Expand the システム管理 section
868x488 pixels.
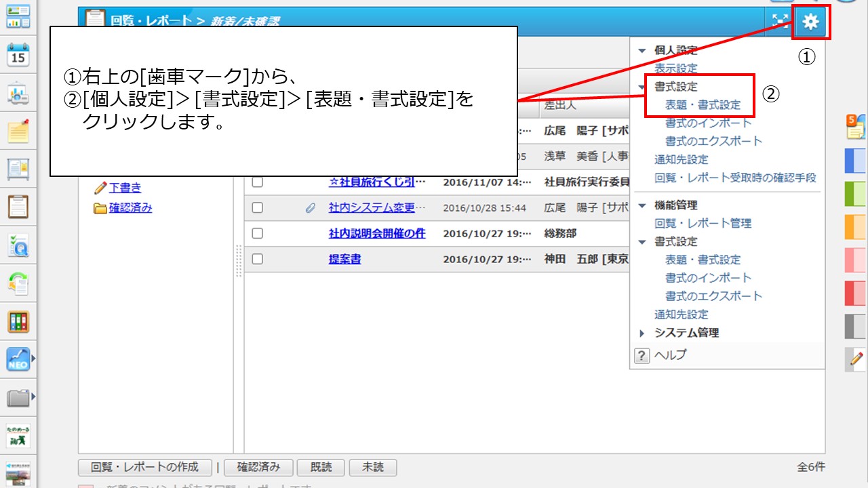(x=642, y=333)
